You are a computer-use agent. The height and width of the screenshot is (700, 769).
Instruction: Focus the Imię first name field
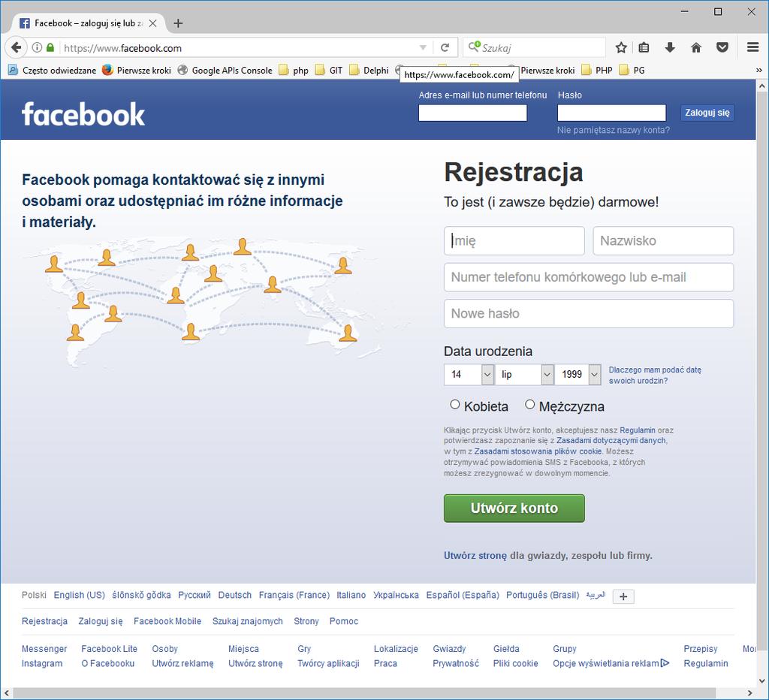[514, 240]
